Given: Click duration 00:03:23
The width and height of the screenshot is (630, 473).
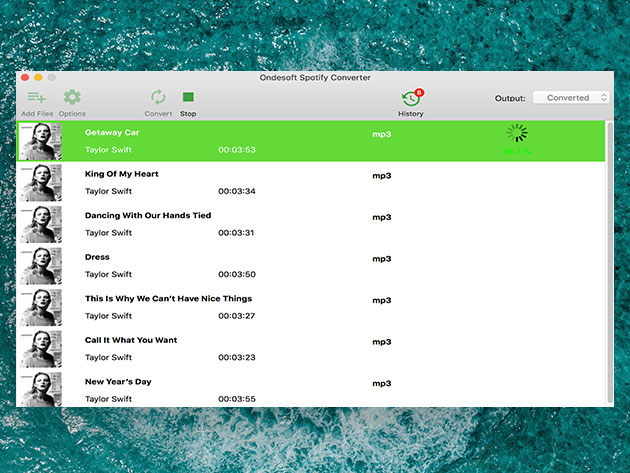Looking at the screenshot, I should click(237, 357).
